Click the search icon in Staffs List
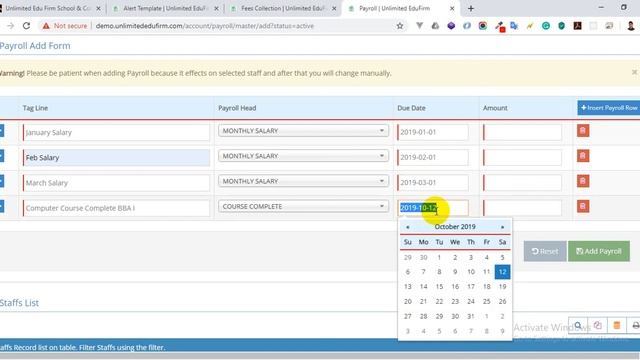 pos(578,325)
